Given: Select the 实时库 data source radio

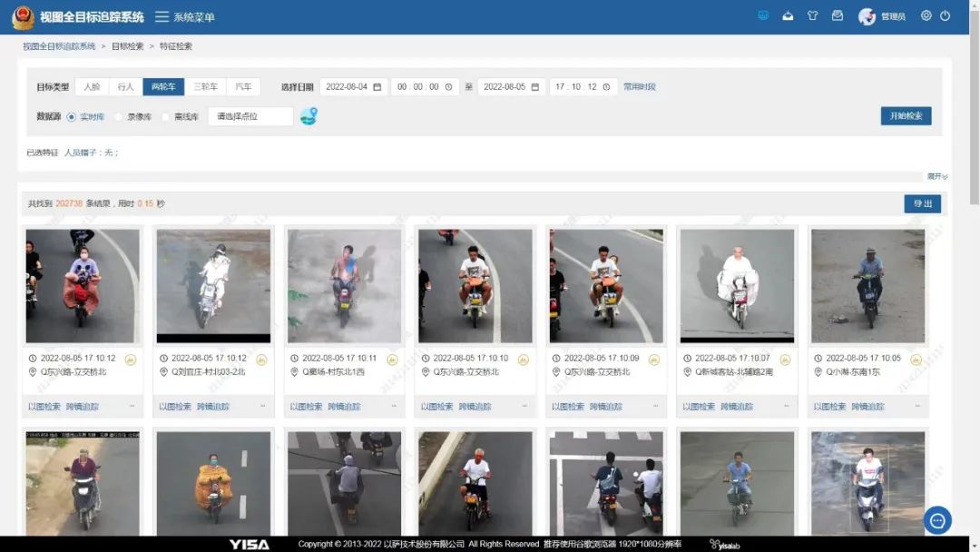Looking at the screenshot, I should [72, 117].
